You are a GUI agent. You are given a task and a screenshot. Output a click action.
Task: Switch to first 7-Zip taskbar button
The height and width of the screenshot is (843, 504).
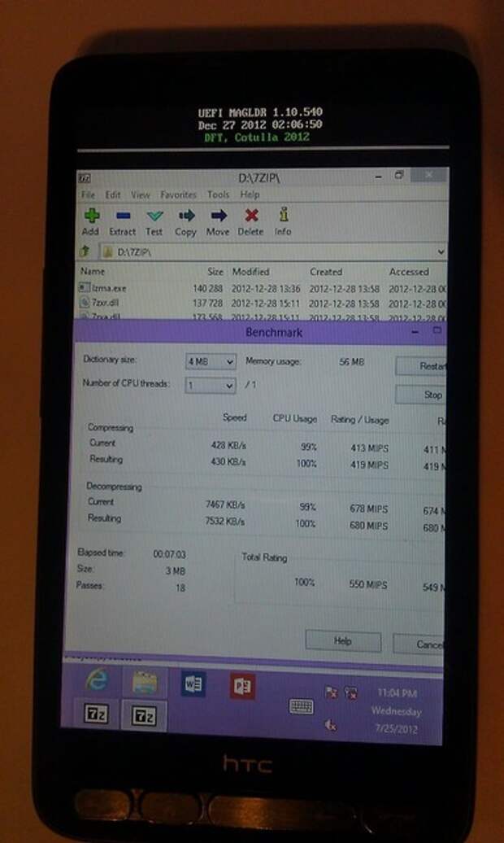point(96,714)
